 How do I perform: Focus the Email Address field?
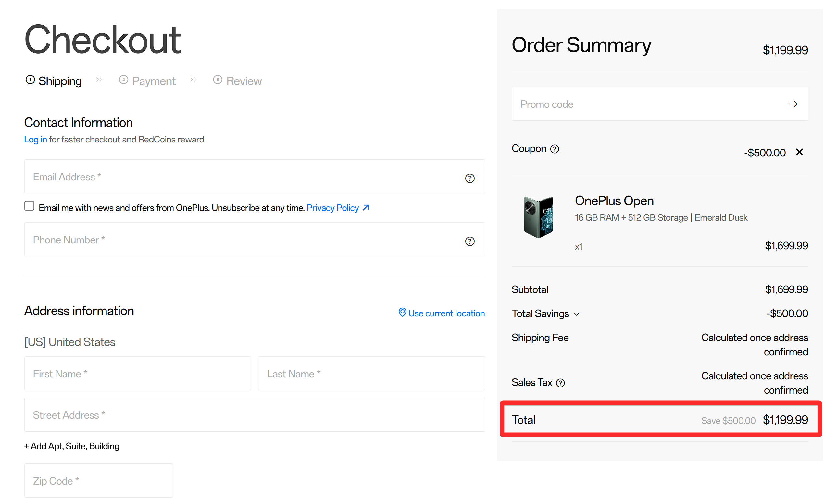coord(255,177)
